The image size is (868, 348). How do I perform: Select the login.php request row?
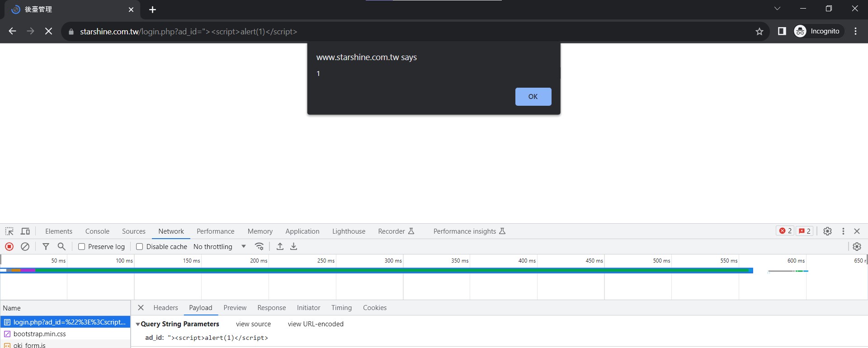coord(65,322)
